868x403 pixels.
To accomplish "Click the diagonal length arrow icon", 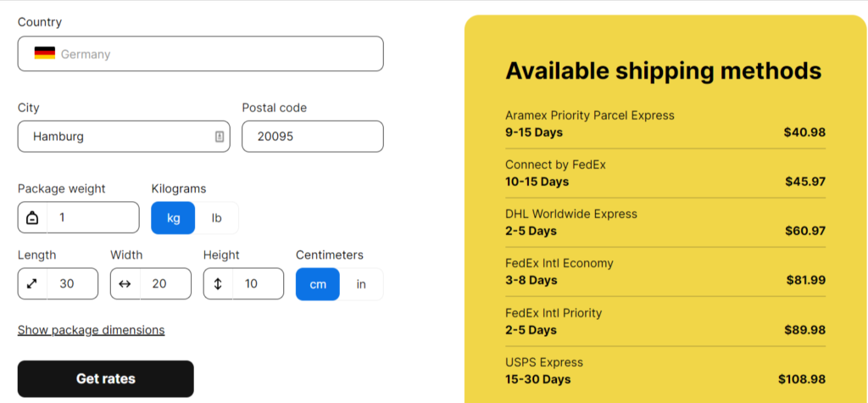I will coord(32,284).
